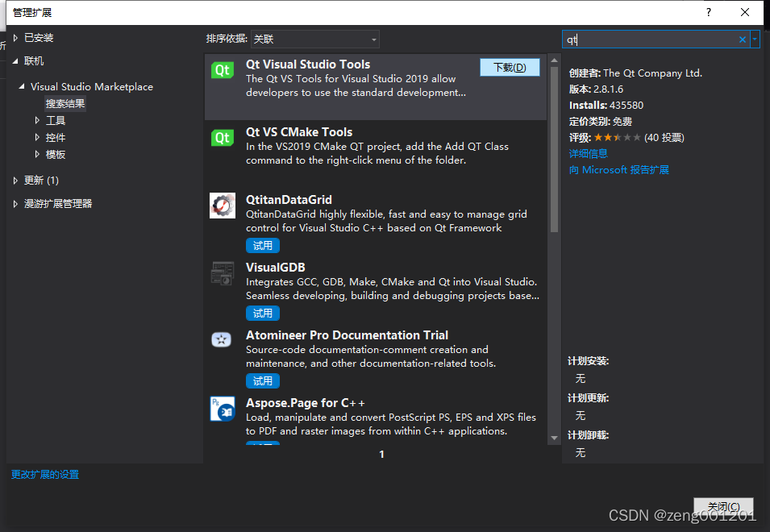Click the 下载(D) button for Qt Visual Studio Tools

point(510,68)
